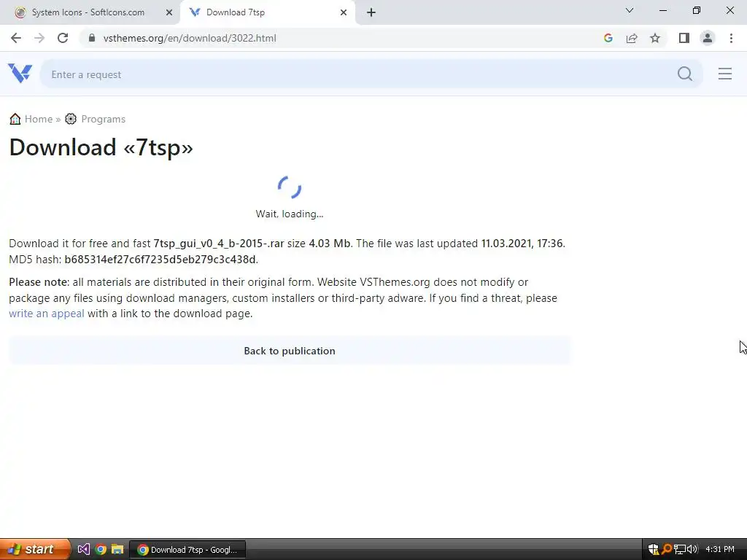The width and height of the screenshot is (747, 560).
Task: Click the Download «7tsp» heading
Action: [101, 147]
